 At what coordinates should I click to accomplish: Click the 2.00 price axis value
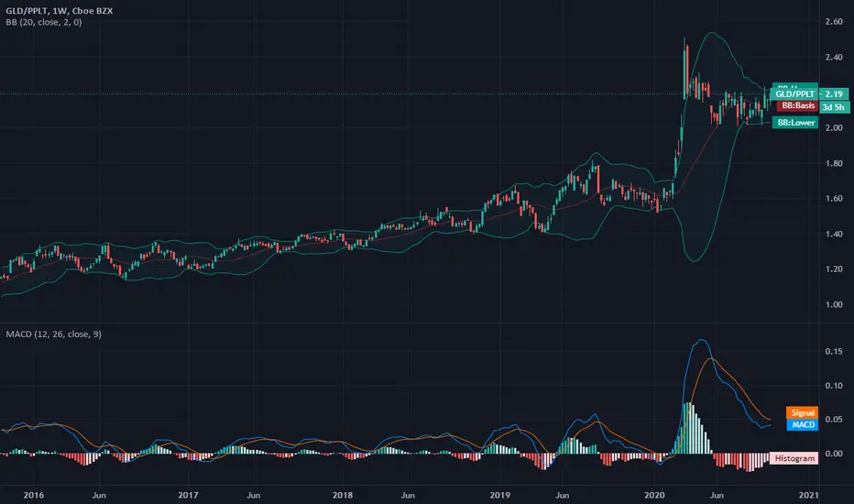click(x=834, y=127)
